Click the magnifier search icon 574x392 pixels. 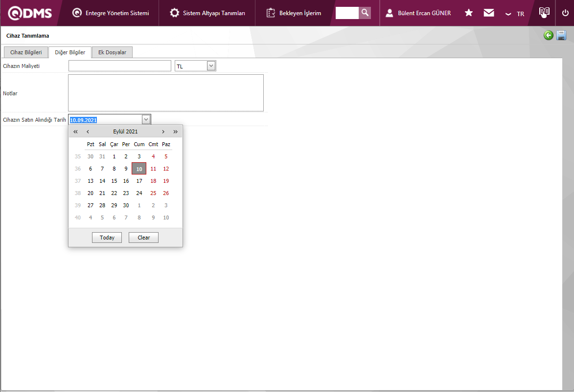pos(365,13)
